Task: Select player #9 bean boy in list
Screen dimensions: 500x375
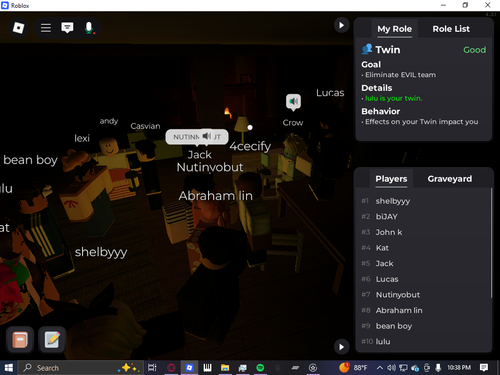Action: coord(423,326)
